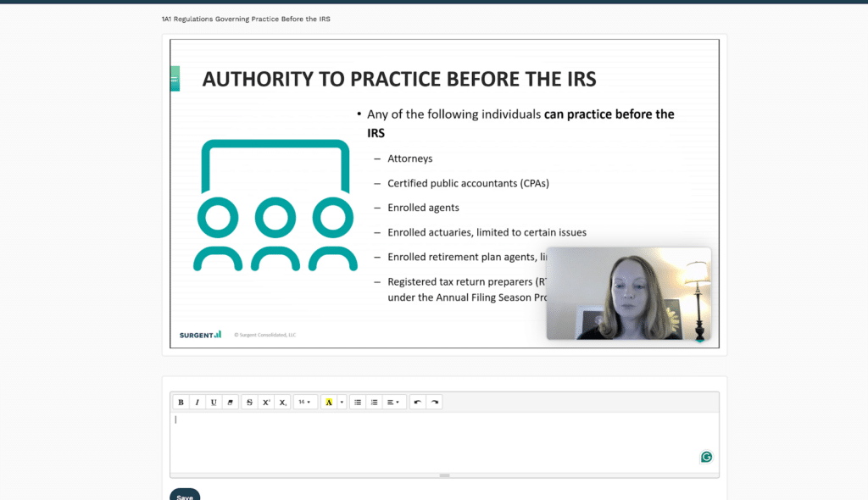Apply strikethrough using the S icon
The image size is (868, 500).
(249, 403)
